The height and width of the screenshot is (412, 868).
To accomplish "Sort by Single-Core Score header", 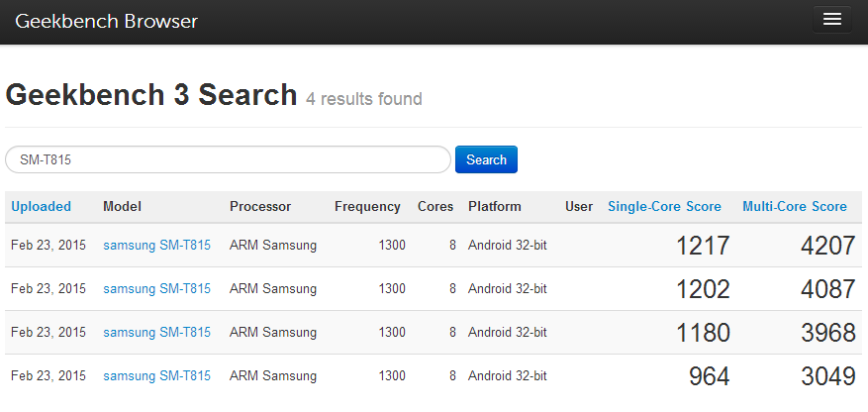I will click(x=664, y=207).
